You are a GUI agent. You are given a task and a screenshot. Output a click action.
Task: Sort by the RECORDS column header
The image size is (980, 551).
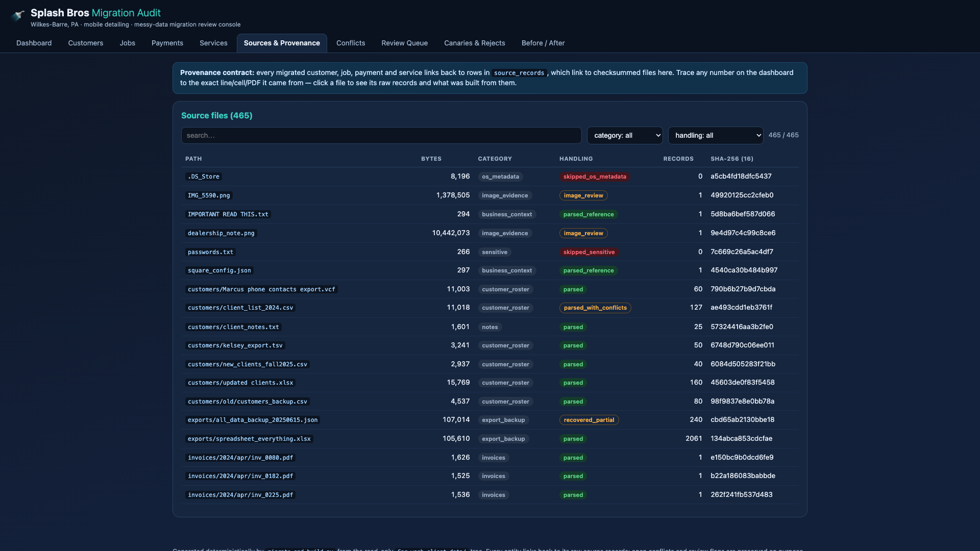[x=678, y=159]
